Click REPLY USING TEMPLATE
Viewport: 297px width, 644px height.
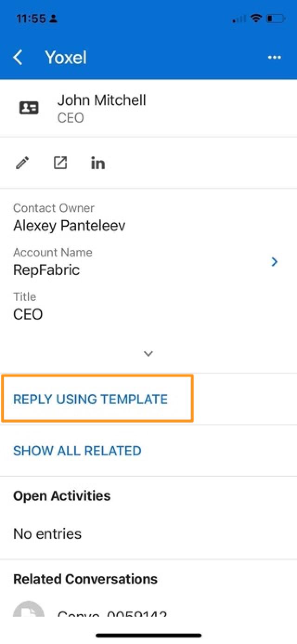tap(90, 399)
